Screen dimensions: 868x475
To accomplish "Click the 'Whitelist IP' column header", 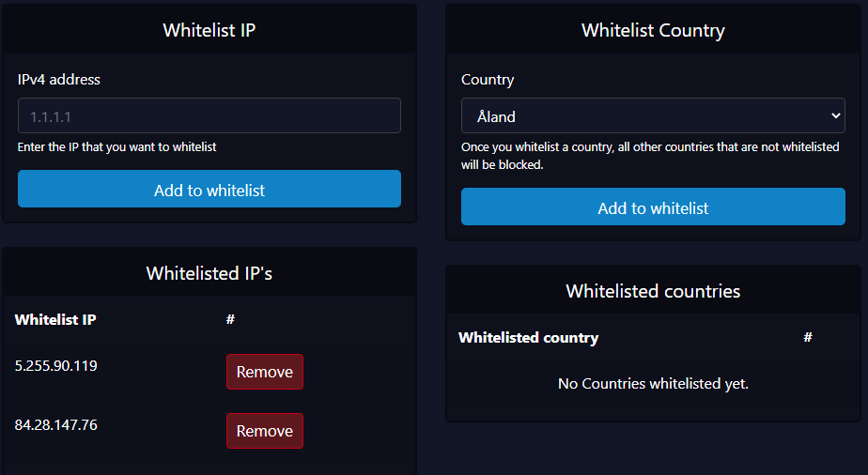I will (x=55, y=320).
